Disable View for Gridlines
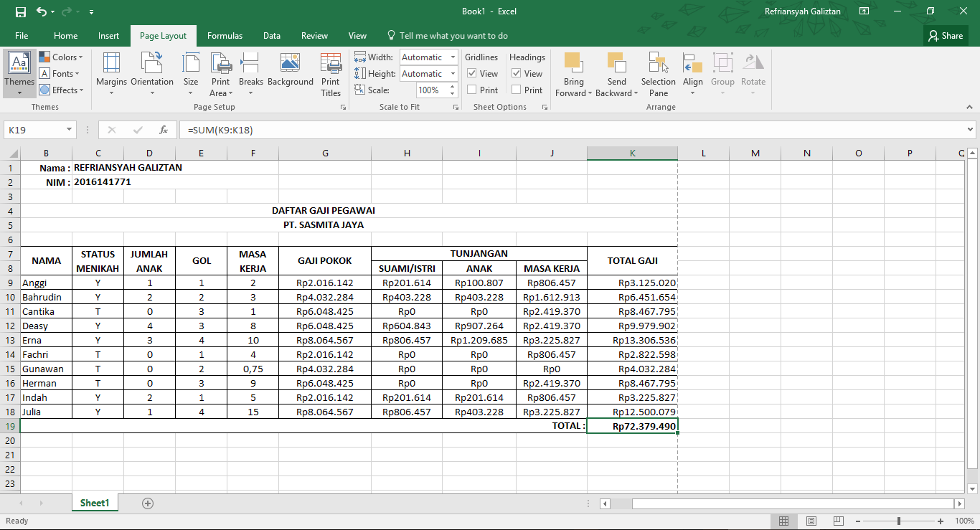 [473, 73]
